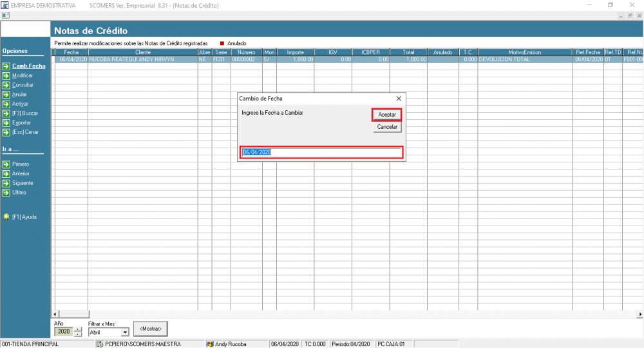Screen dimensions: 644x348
Task: Click the Primero navigation arrow icon
Action: pyautogui.click(x=6, y=164)
